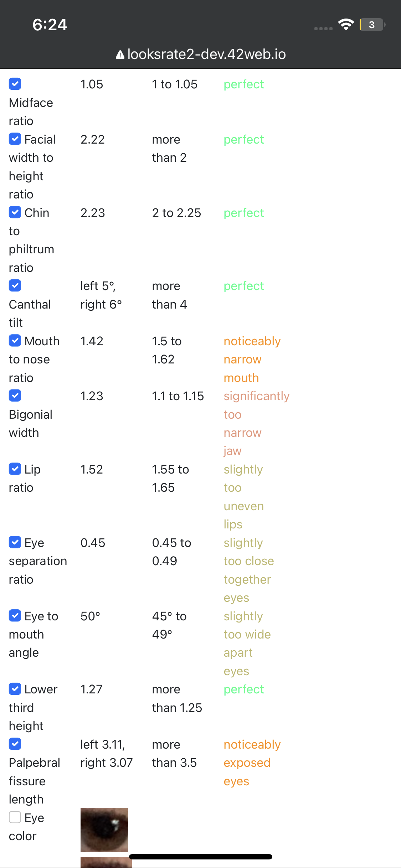Toggle Facial width to height ratio checkbox
Screen dimensions: 401x868
coord(15,139)
